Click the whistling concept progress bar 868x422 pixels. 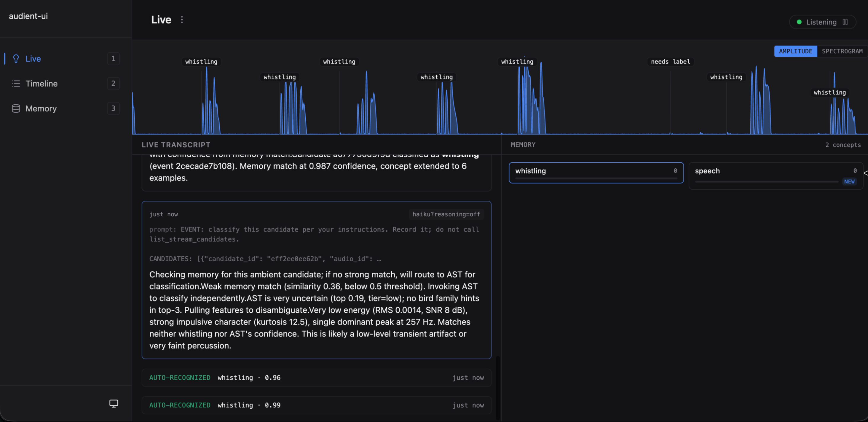coord(596,178)
